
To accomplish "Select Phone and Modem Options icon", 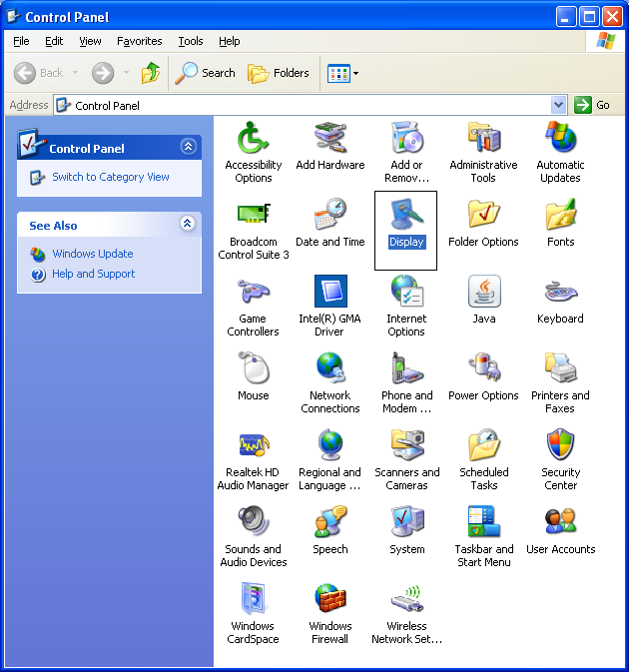I will click(406, 367).
